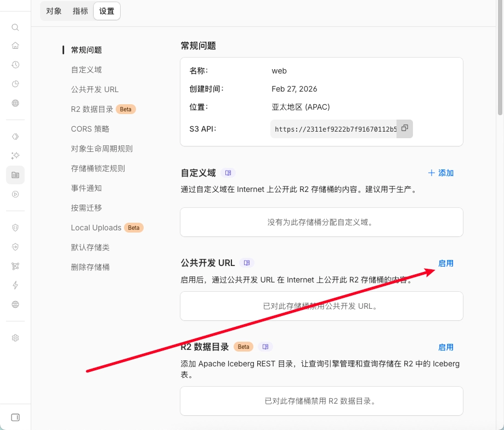Switch to the 对象 tab

click(54, 11)
